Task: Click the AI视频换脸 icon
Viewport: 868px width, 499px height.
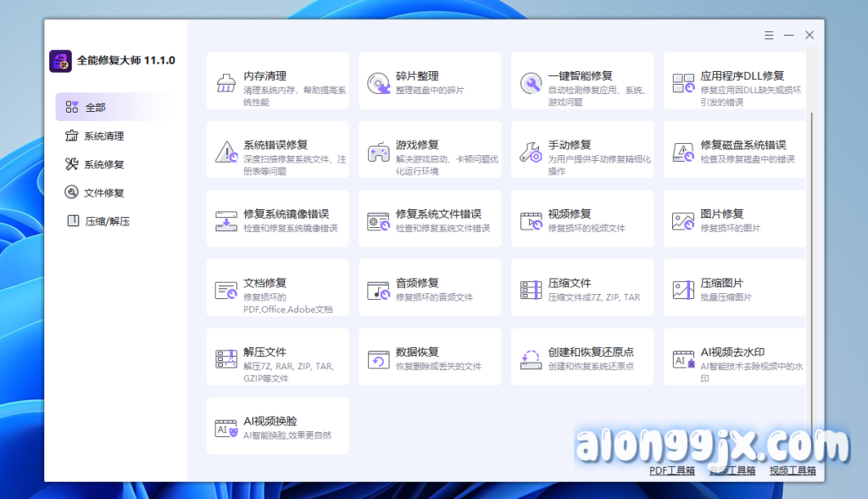Action: 226,429
